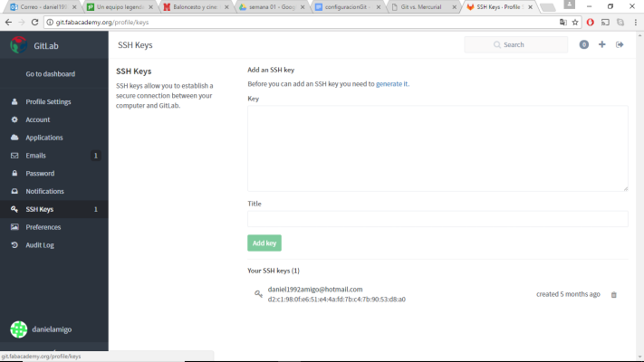This screenshot has width=644, height=362.
Task: Click the created 5 months ago text
Action: pos(568,294)
